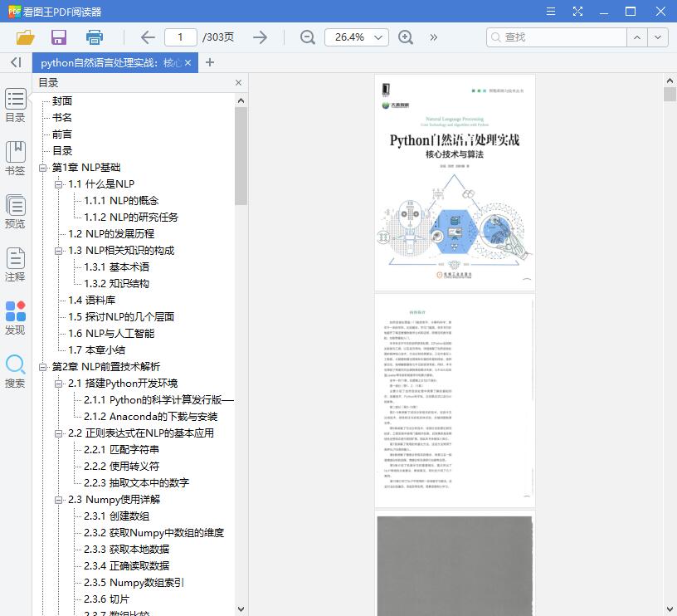677x616 pixels.
Task: Zoom in with the plus magnifier
Action: click(406, 37)
